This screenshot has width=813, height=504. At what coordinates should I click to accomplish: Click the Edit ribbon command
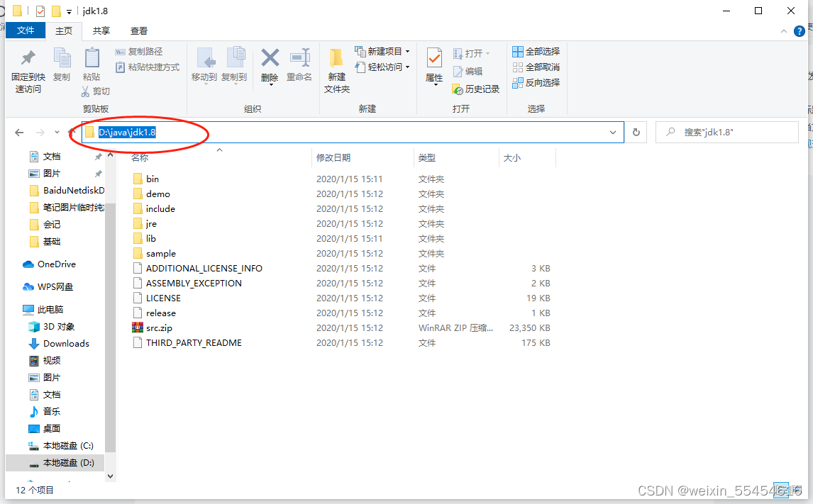point(468,72)
